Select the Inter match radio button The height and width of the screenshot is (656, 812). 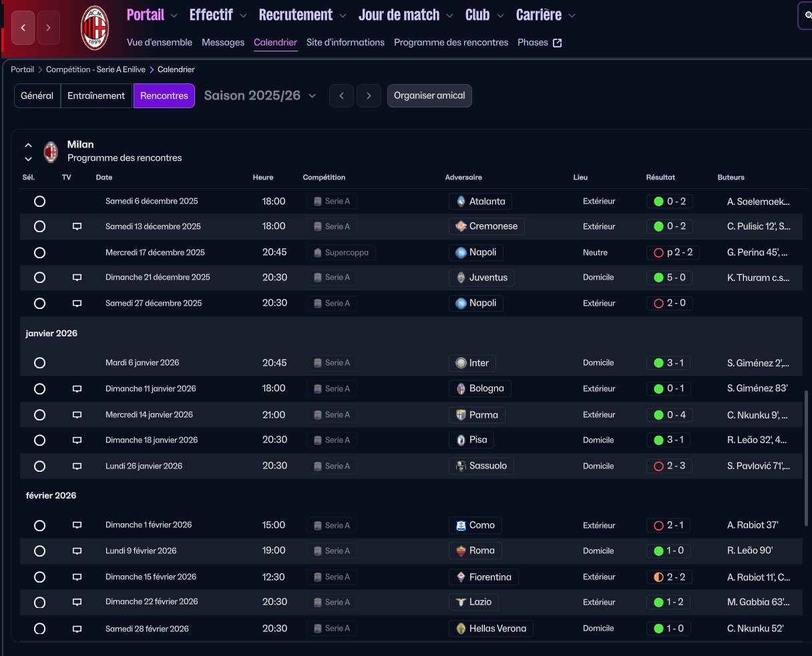(39, 363)
